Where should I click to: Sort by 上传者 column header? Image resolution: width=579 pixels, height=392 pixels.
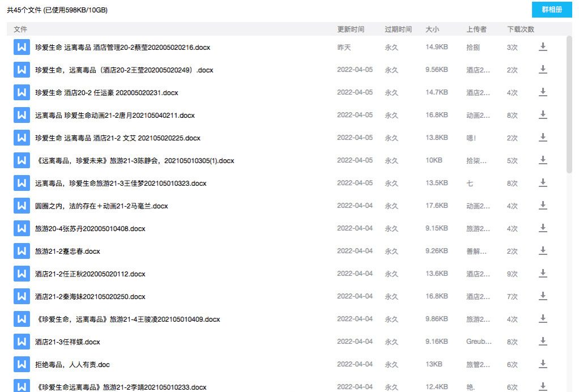click(x=476, y=29)
